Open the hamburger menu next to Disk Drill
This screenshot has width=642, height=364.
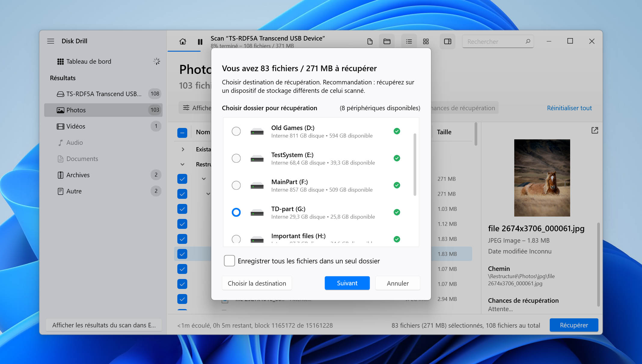coord(50,41)
